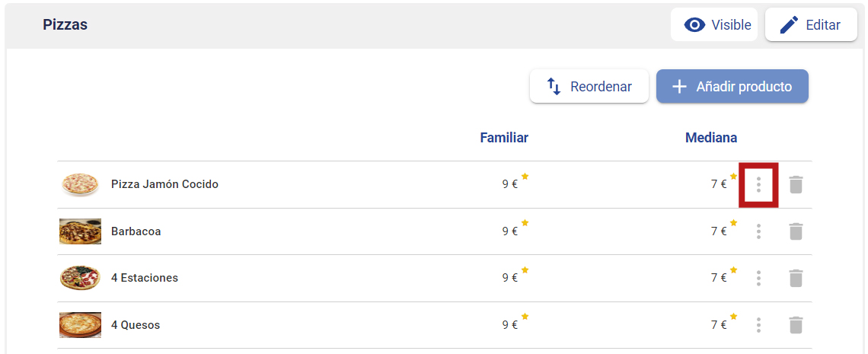868x354 pixels.
Task: Click Reordenar button
Action: click(x=589, y=86)
